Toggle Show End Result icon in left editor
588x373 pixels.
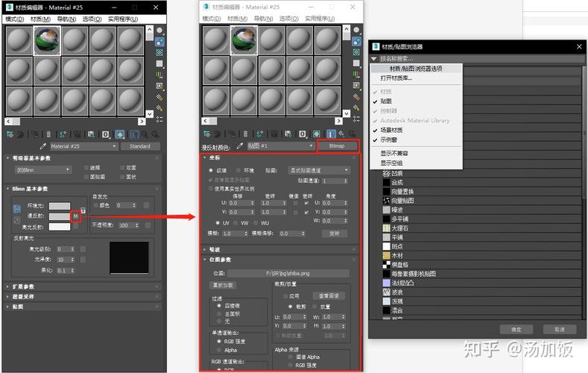click(x=134, y=134)
